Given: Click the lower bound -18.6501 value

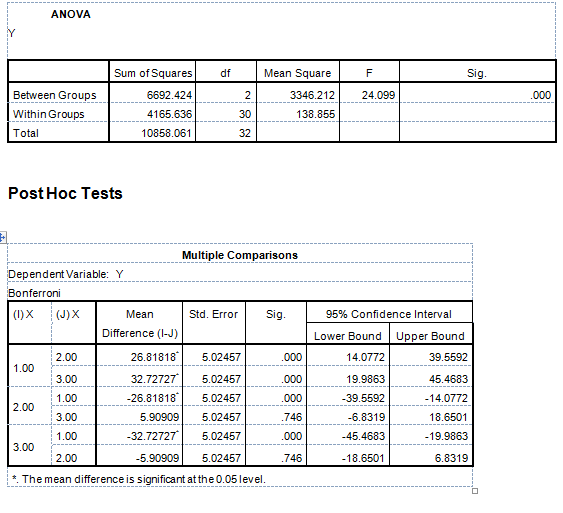Looking at the screenshot, I should pyautogui.click(x=363, y=458).
